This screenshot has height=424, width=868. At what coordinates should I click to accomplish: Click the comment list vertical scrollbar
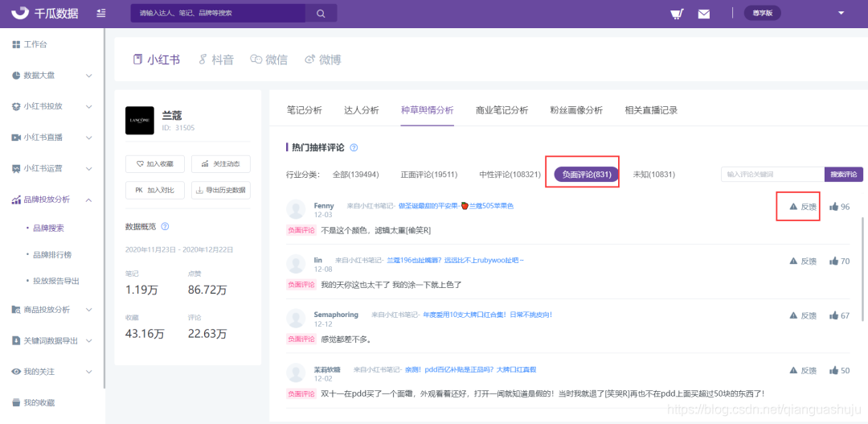pyautogui.click(x=862, y=268)
